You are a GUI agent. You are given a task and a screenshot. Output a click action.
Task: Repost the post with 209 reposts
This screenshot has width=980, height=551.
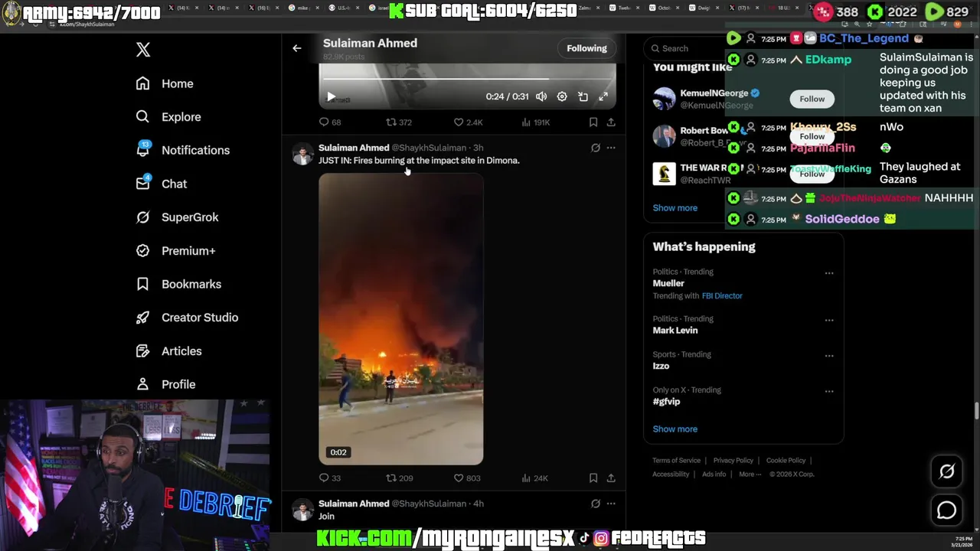coord(399,478)
